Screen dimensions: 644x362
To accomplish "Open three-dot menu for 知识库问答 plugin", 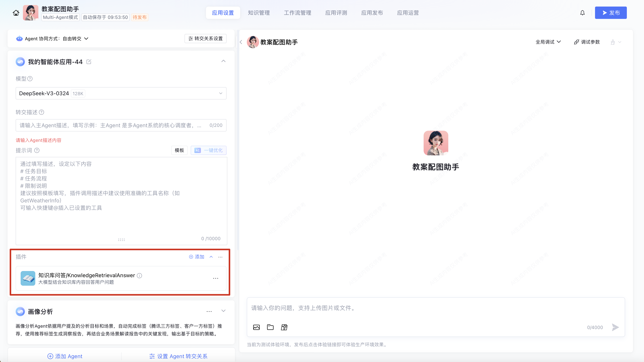I will pyautogui.click(x=216, y=278).
